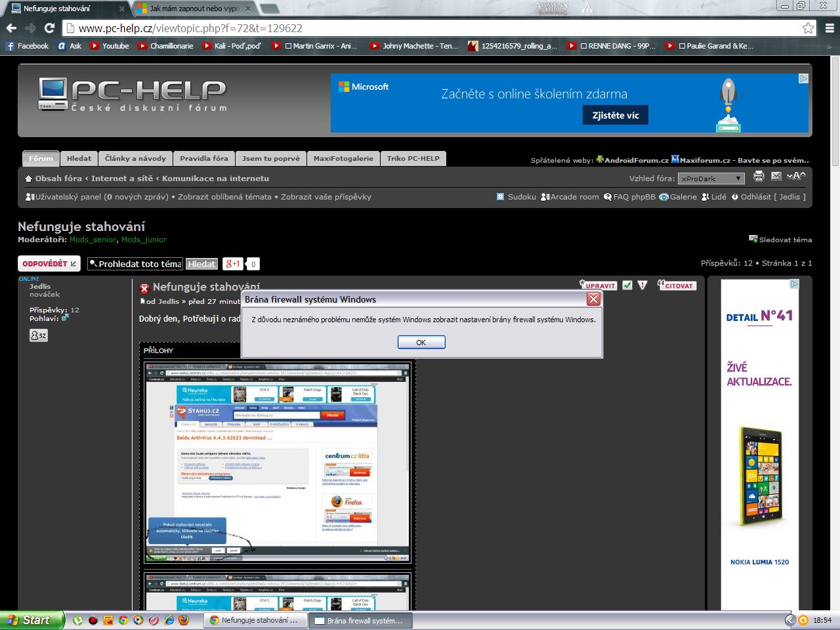
Task: Change font size with the A icon
Action: (796, 176)
